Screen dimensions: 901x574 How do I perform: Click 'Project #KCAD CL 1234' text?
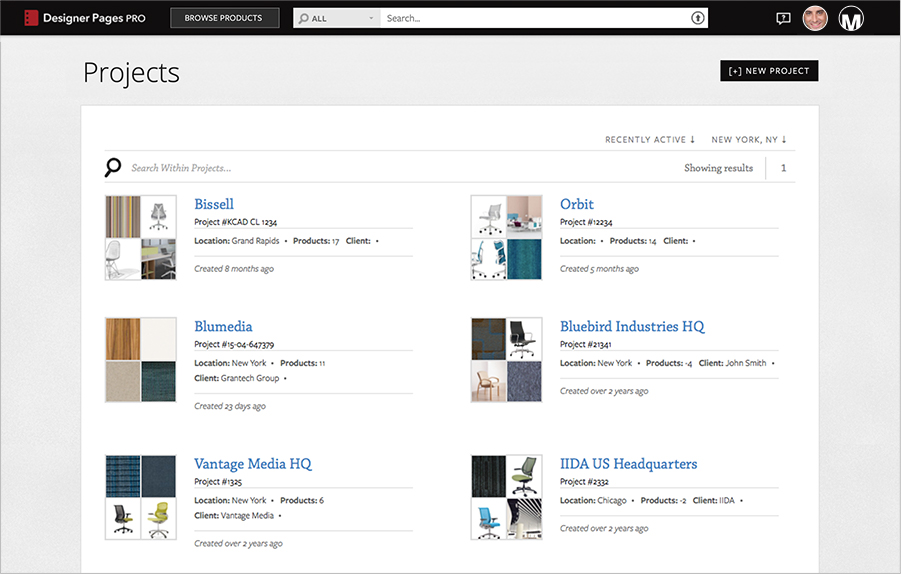[236, 222]
